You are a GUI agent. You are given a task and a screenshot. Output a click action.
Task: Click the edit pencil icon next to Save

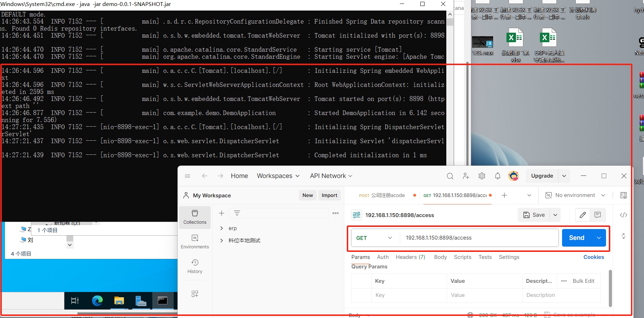583,215
